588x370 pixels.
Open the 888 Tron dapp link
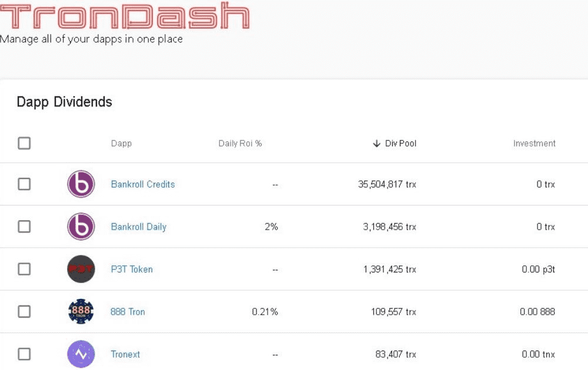click(x=128, y=311)
